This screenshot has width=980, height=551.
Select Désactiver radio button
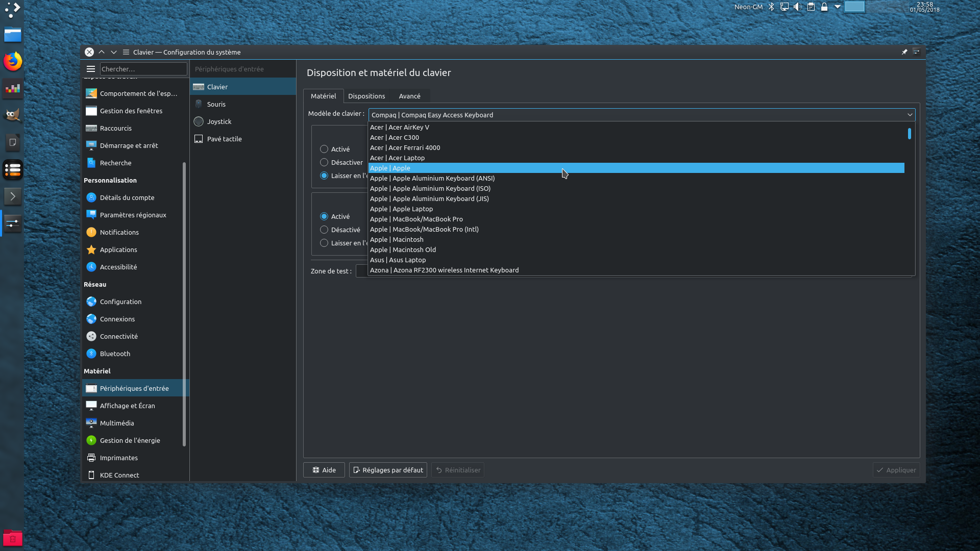point(324,162)
